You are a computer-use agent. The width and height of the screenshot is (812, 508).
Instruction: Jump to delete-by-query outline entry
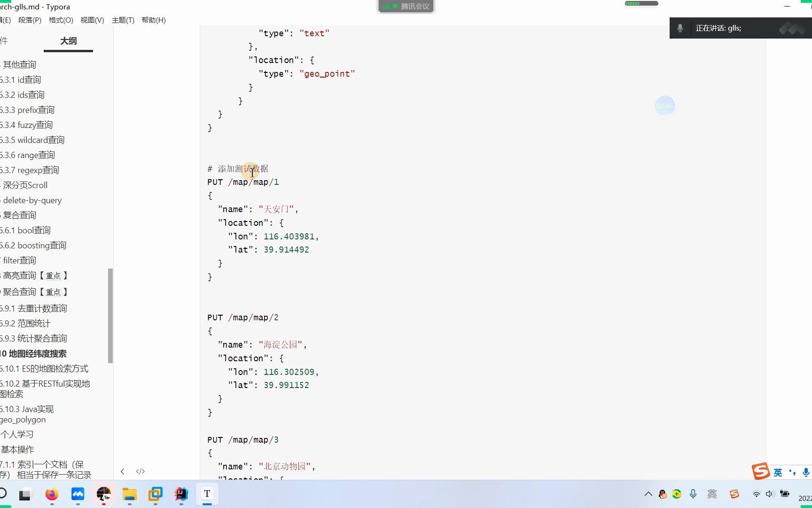(32, 200)
